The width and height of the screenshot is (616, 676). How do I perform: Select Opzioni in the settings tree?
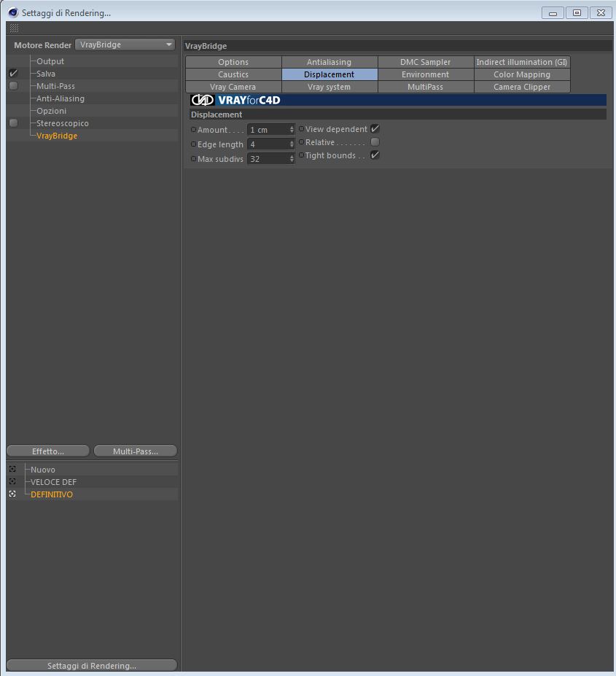[51, 111]
